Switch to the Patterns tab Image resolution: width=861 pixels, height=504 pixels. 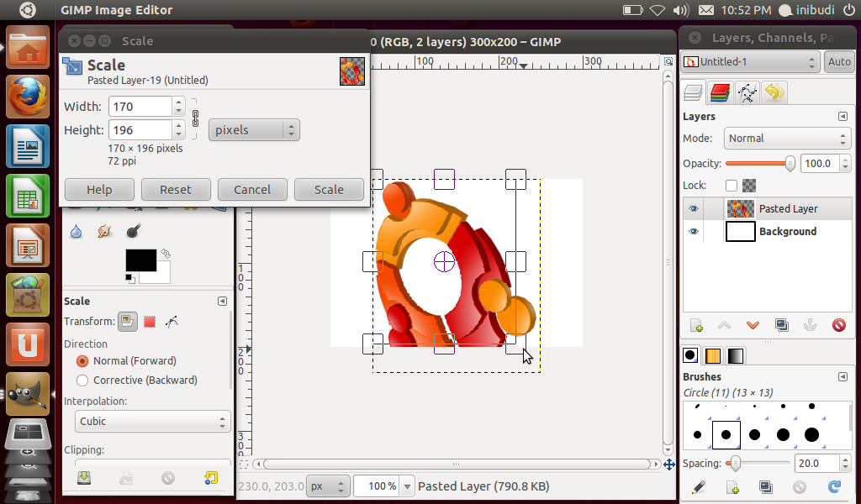[713, 356]
